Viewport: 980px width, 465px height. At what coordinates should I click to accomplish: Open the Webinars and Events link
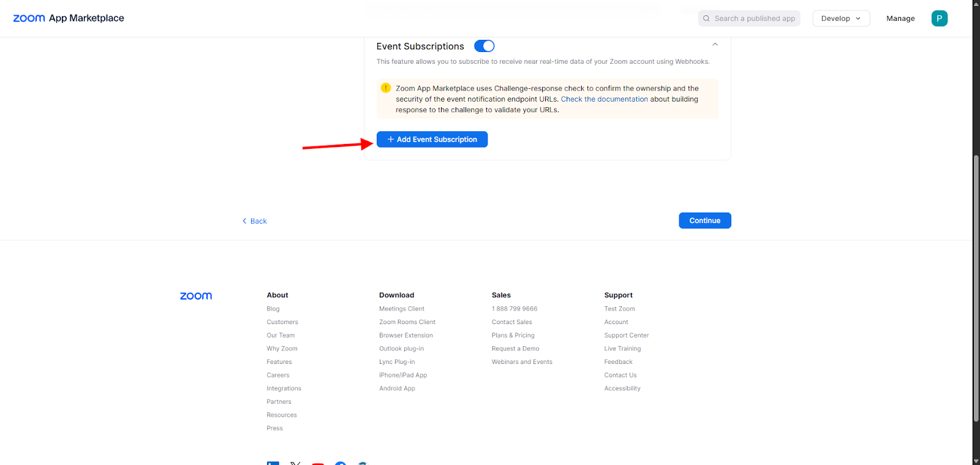[x=522, y=362]
